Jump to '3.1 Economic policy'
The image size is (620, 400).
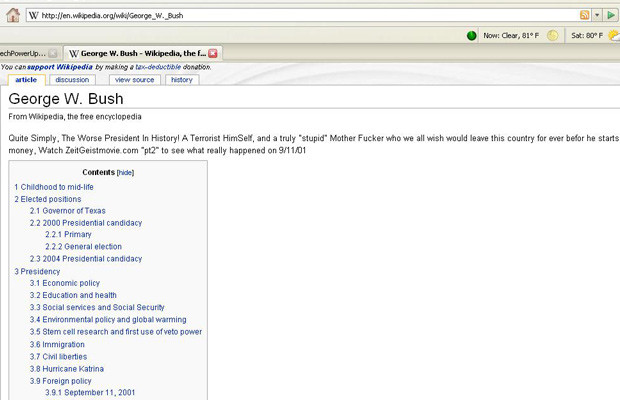click(65, 283)
